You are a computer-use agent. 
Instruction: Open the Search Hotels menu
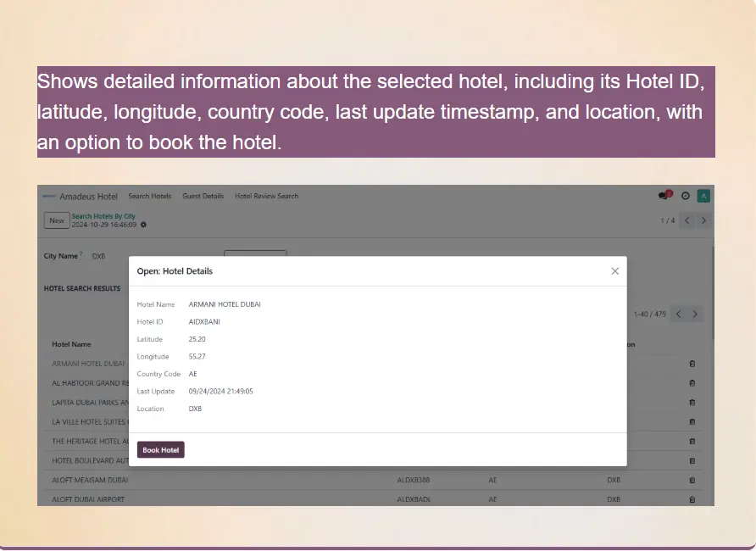[x=150, y=197]
